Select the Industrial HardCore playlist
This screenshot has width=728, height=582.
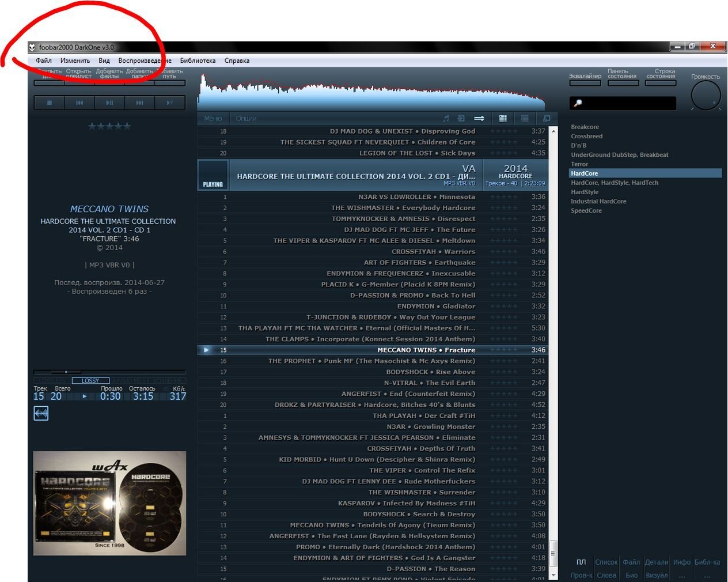point(598,201)
